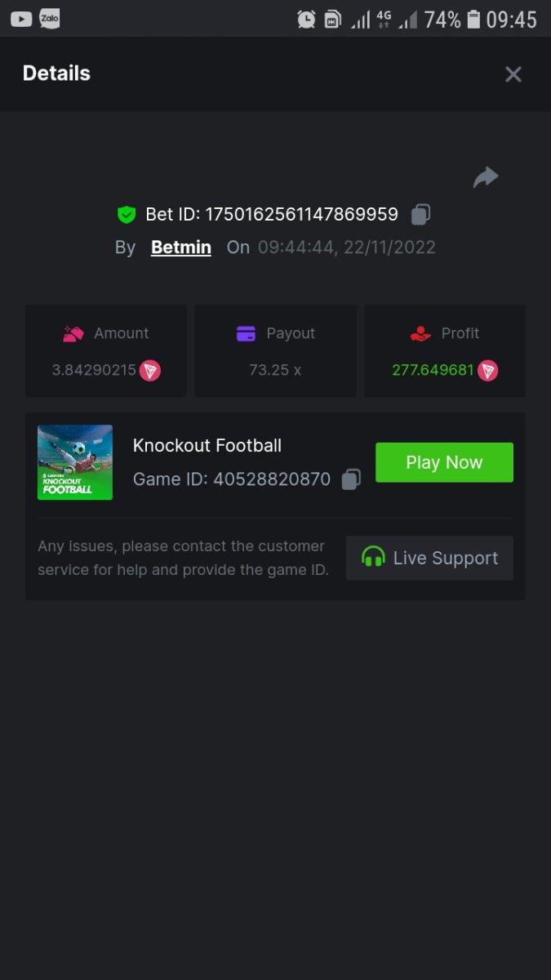551x980 pixels.
Task: Click the purple Payout card icon
Action: point(246,333)
